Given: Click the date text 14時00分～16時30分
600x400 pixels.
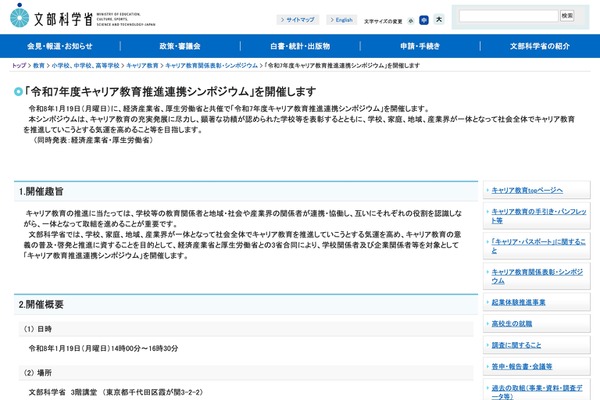Looking at the screenshot, I should pyautogui.click(x=144, y=348).
